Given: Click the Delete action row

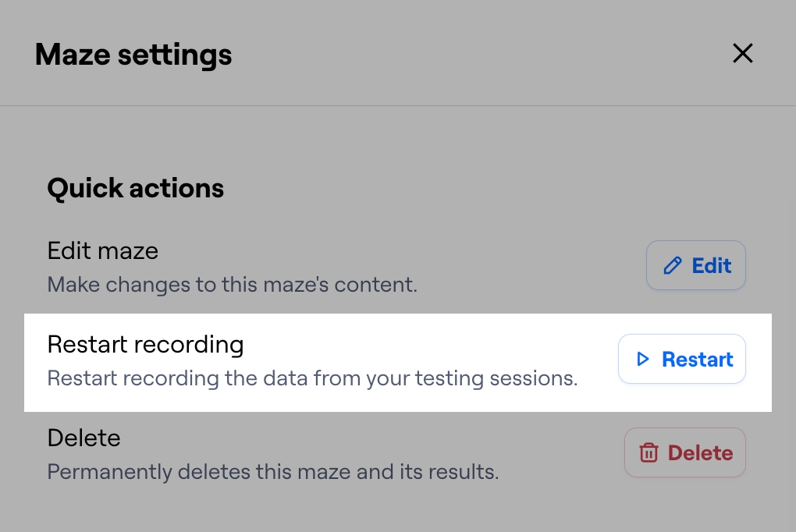Looking at the screenshot, I should tap(312, 454).
